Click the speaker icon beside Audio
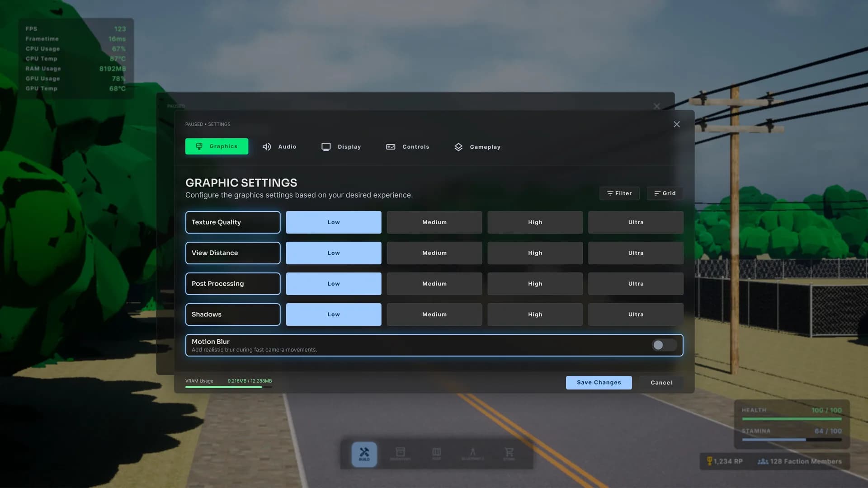 [267, 147]
